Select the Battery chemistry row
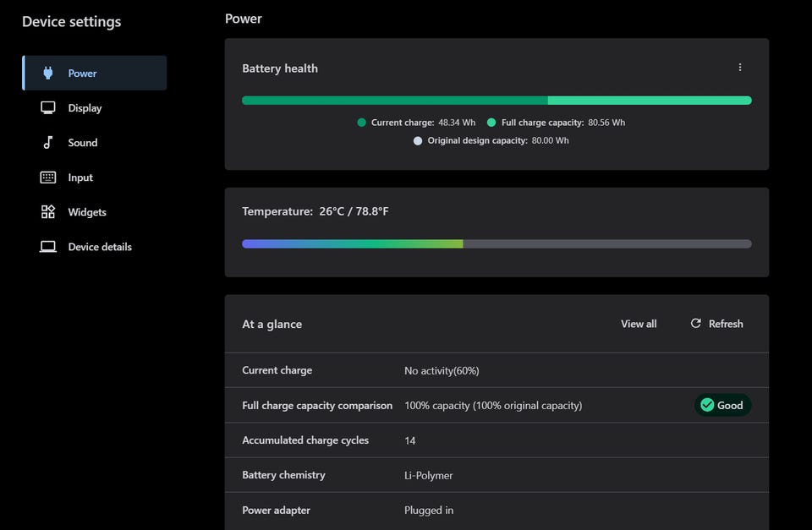812x530 pixels. (497, 475)
